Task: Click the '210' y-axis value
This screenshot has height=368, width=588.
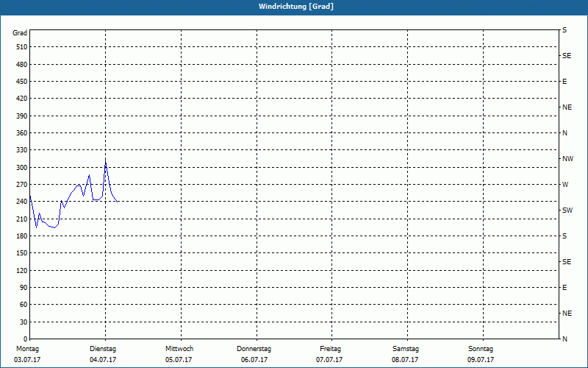Action: [x=22, y=219]
